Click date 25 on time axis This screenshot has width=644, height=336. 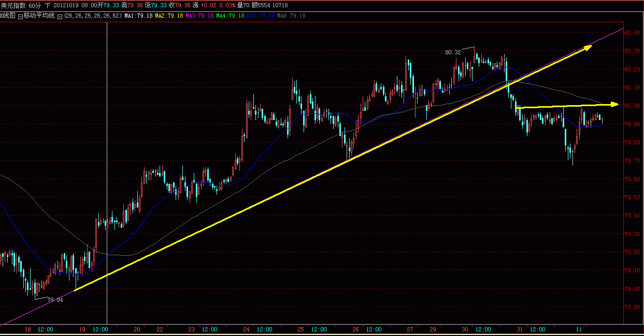pyautogui.click(x=301, y=329)
